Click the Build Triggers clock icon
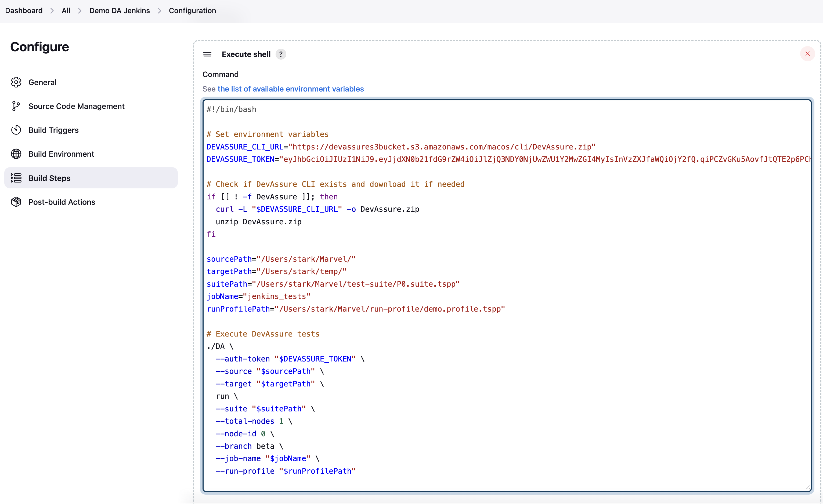This screenshot has width=823, height=504. pyautogui.click(x=16, y=130)
